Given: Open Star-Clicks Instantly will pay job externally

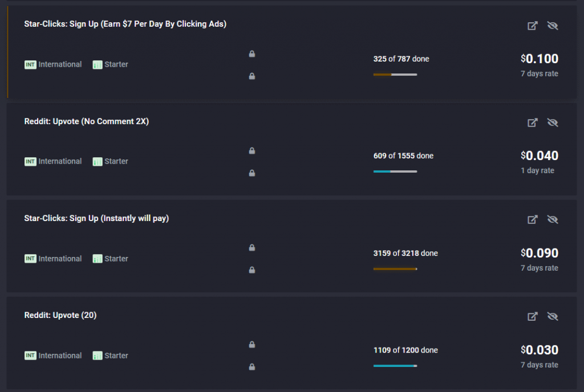Looking at the screenshot, I should (x=533, y=219).
